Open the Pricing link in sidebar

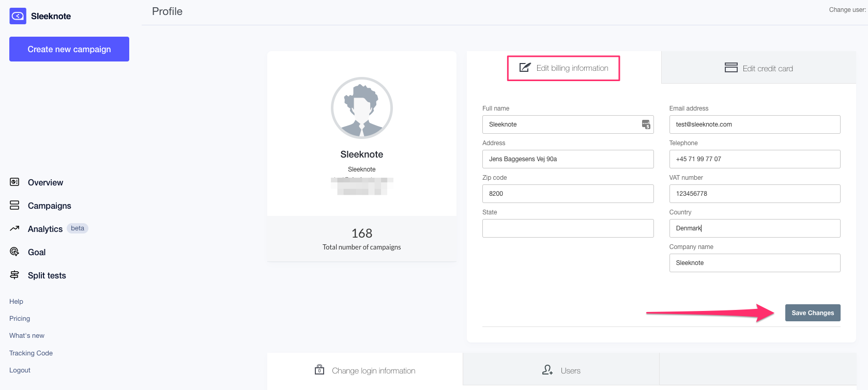pyautogui.click(x=20, y=318)
